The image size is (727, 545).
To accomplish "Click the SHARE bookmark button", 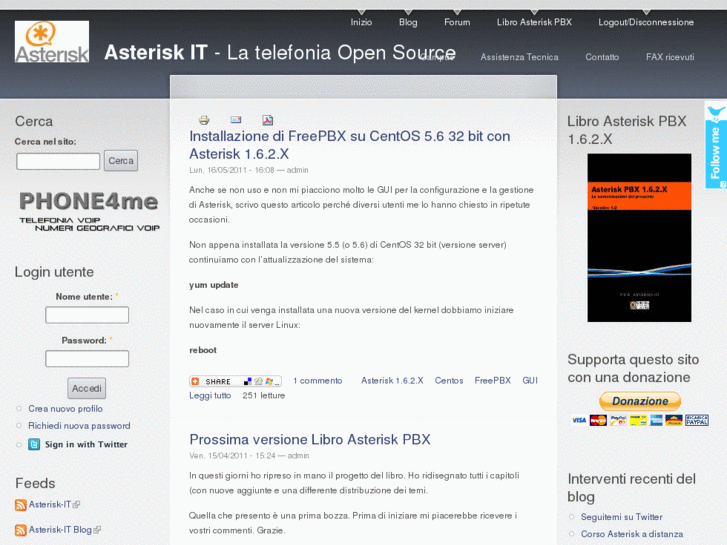I will (x=236, y=381).
